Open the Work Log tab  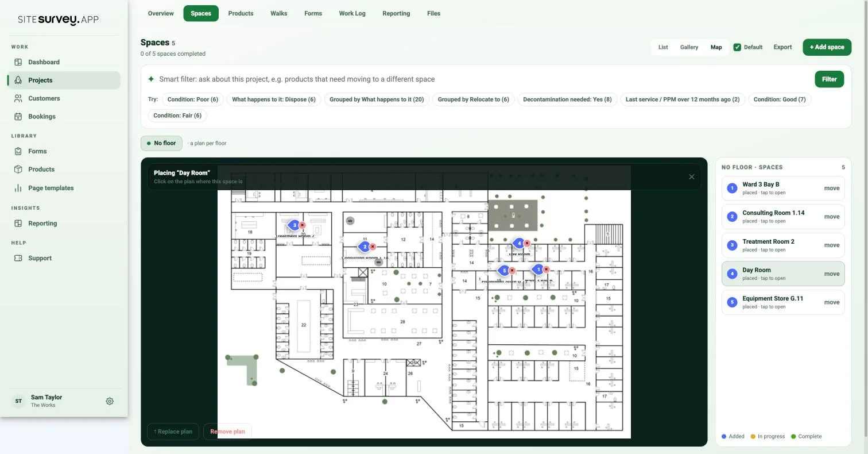point(352,13)
